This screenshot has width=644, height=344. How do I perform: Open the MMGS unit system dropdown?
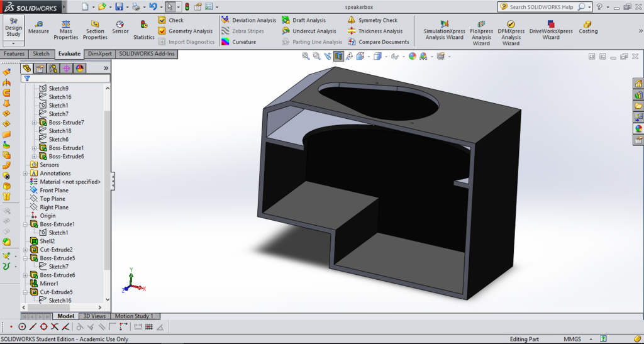pyautogui.click(x=591, y=339)
